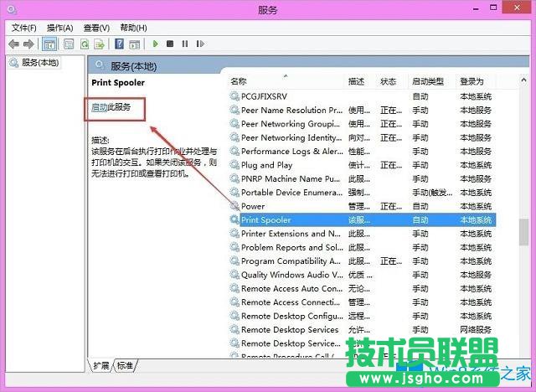Start the service with the green play icon

click(156, 44)
